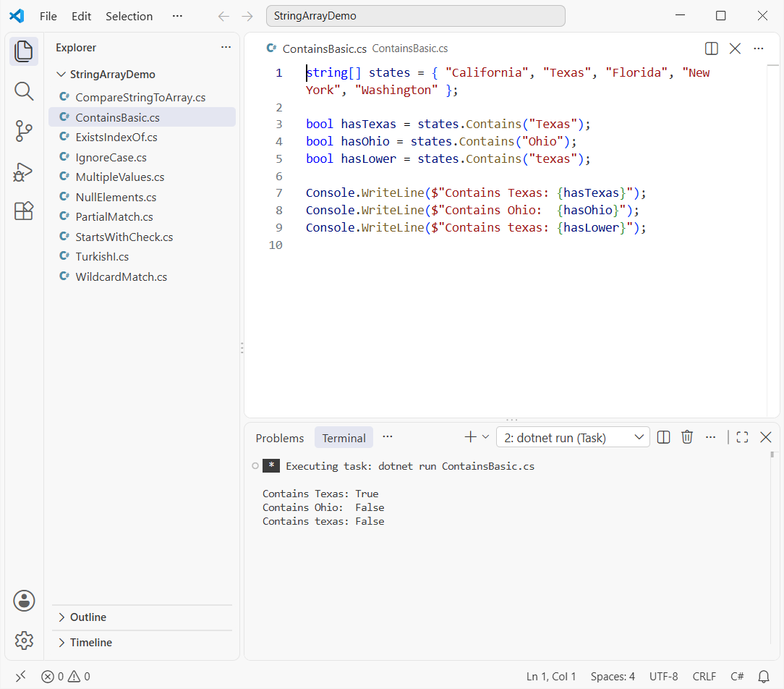Open the Extensions view icon
This screenshot has height=689, width=784.
[x=23, y=211]
